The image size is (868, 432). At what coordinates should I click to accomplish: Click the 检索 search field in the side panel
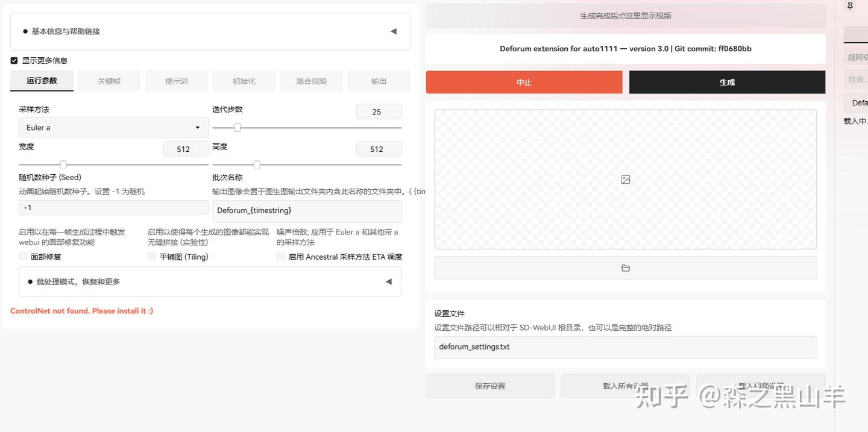click(856, 79)
